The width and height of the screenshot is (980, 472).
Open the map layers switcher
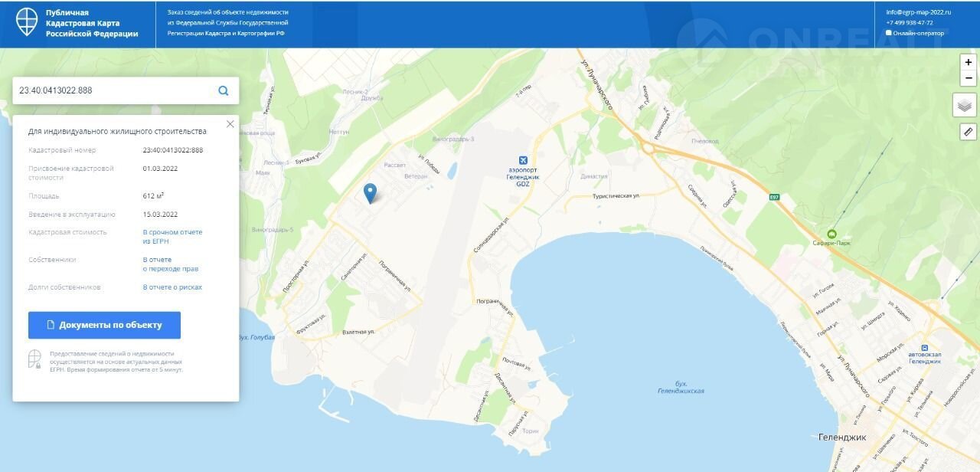[x=965, y=105]
